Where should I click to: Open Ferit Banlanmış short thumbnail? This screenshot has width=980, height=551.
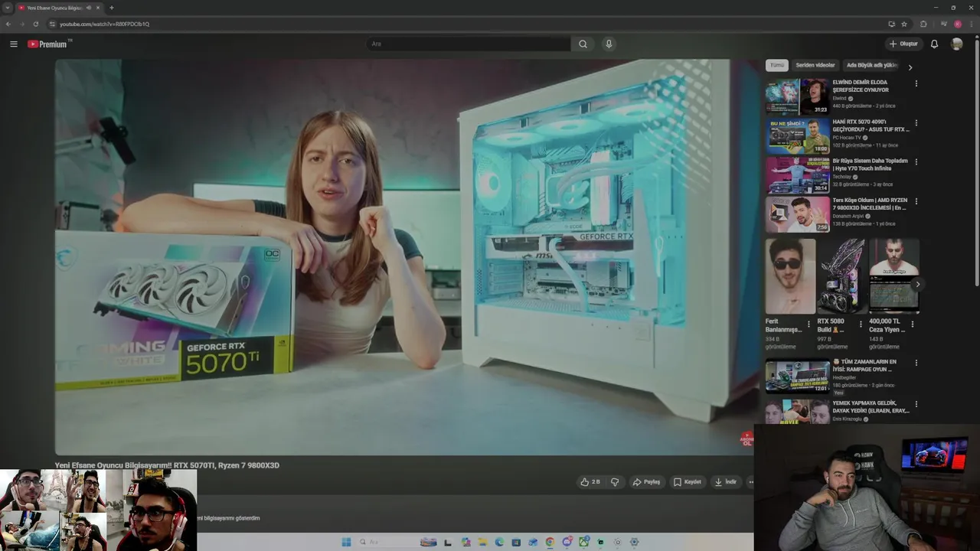[x=790, y=275]
